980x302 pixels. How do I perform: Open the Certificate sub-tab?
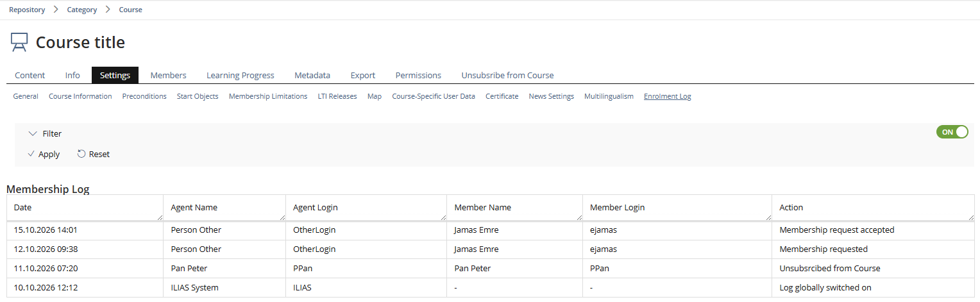coord(502,96)
